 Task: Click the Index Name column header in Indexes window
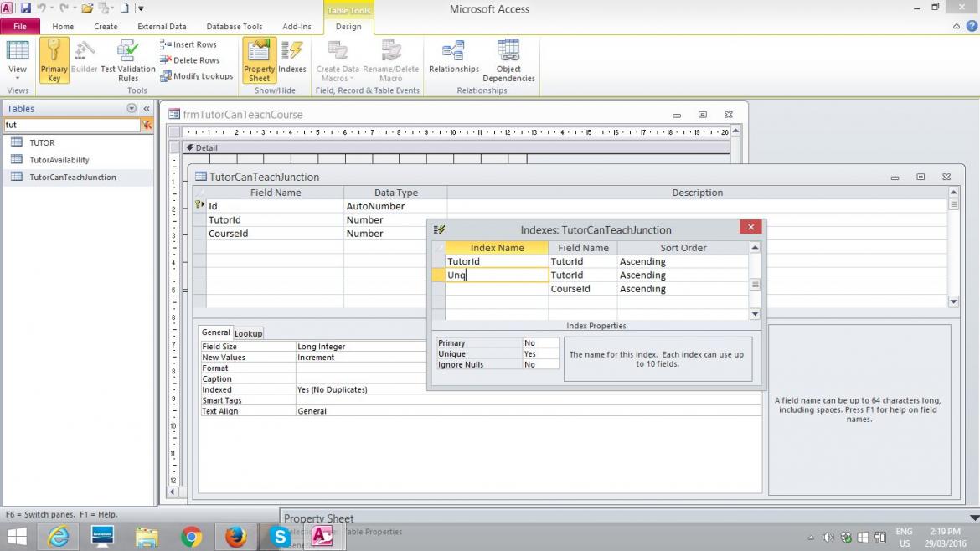[x=497, y=248]
